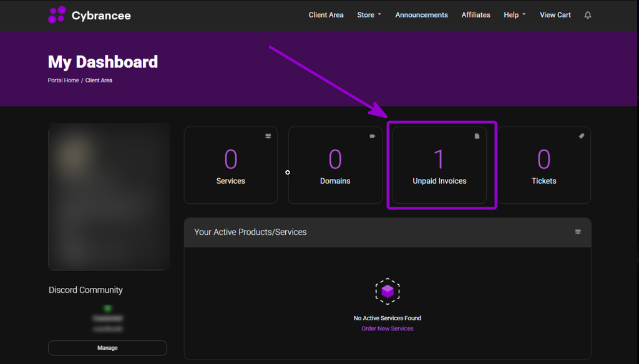Click the Manage button
This screenshot has height=364, width=639.
pos(107,348)
